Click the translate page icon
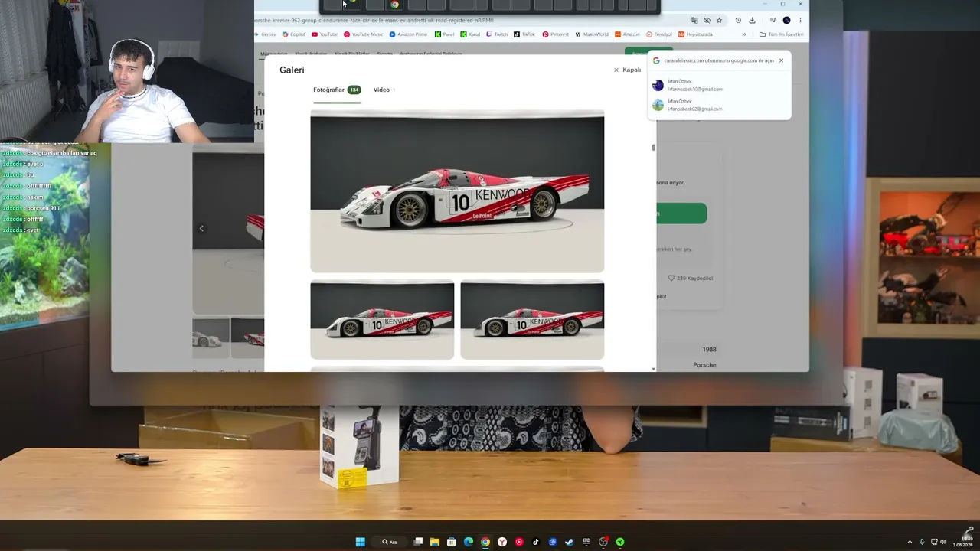The width and height of the screenshot is (980, 551). point(694,21)
